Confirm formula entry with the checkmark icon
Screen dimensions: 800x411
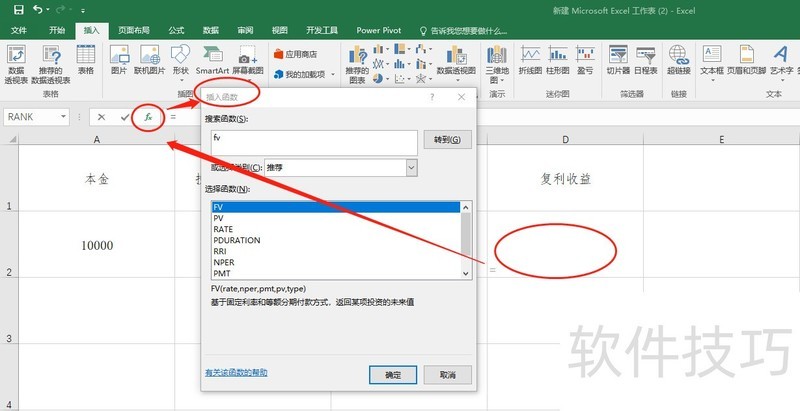coord(125,117)
